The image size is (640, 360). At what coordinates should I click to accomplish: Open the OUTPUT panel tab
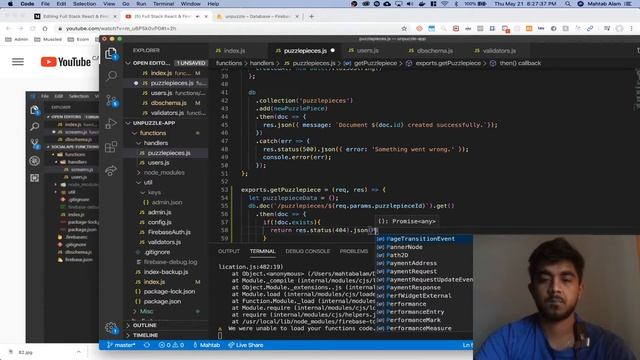point(229,251)
